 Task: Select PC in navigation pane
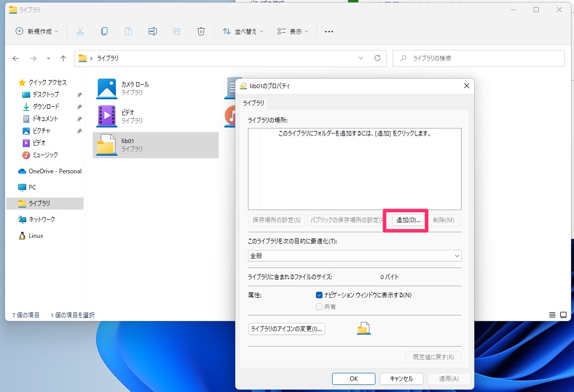(32, 187)
